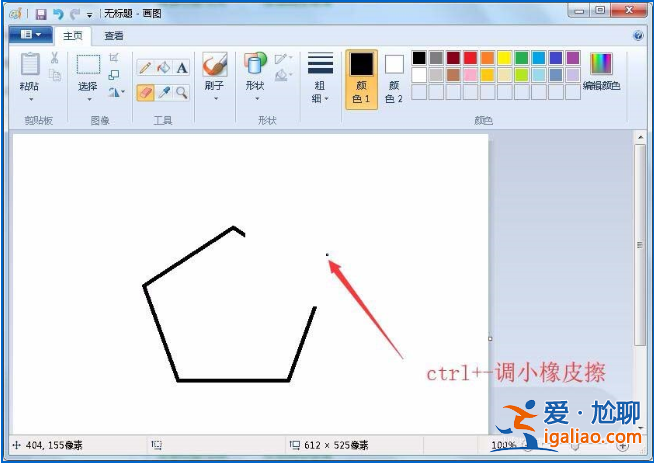Select the 颜色 1 button
Image resolution: width=654 pixels, height=464 pixels.
pos(361,79)
